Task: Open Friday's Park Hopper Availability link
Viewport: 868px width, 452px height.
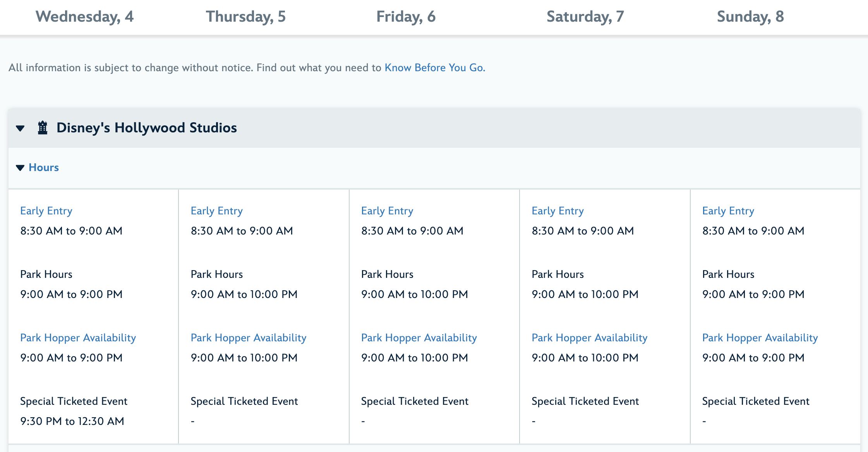Action: pyautogui.click(x=419, y=338)
